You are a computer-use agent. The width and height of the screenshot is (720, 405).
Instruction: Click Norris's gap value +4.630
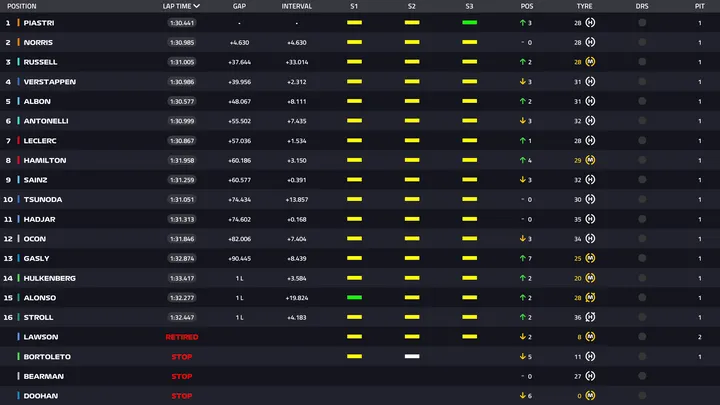pos(239,42)
